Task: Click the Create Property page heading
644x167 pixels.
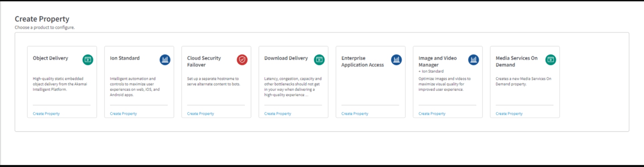Action: 42,19
